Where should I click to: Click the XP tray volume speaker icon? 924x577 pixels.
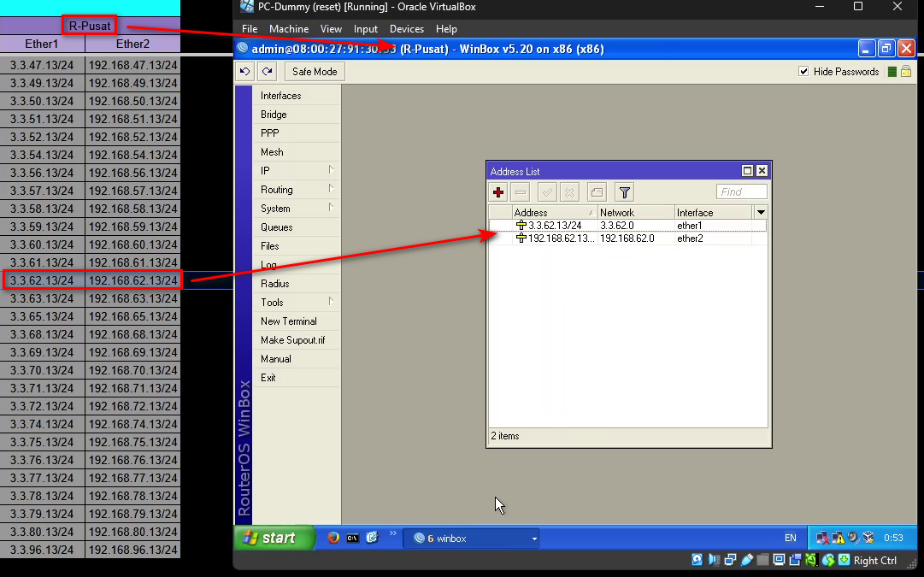click(853, 538)
